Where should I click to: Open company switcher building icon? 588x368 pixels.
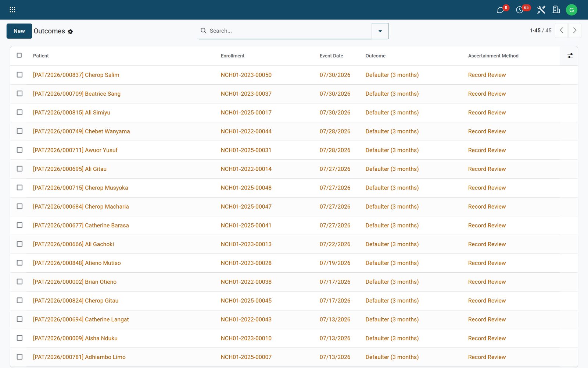click(x=556, y=10)
